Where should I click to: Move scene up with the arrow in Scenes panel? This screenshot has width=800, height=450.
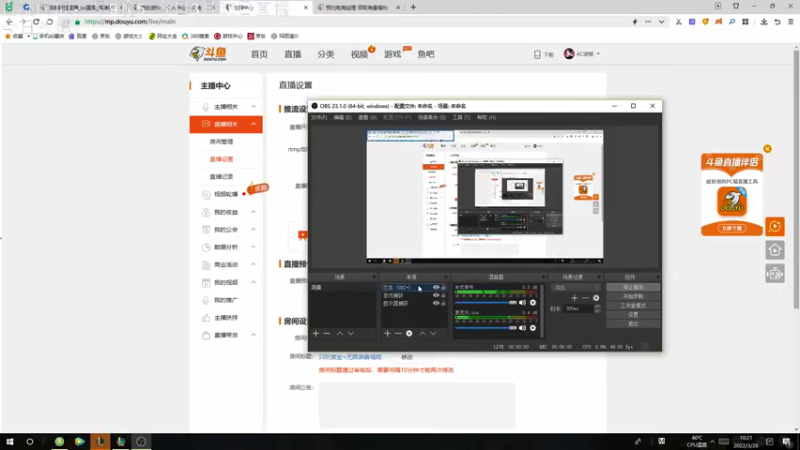[340, 333]
